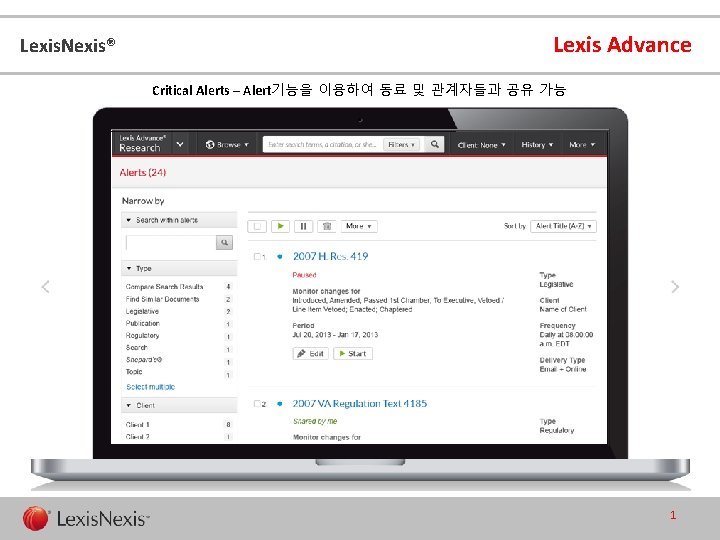
Task: Click the search-within-alerts magnifier icon
Action: coord(225,242)
